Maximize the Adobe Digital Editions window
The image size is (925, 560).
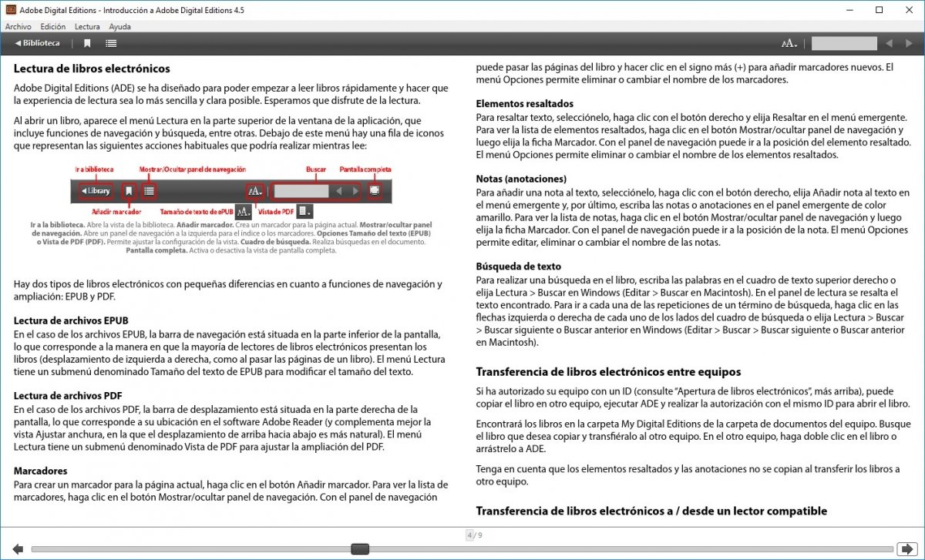pos(880,10)
